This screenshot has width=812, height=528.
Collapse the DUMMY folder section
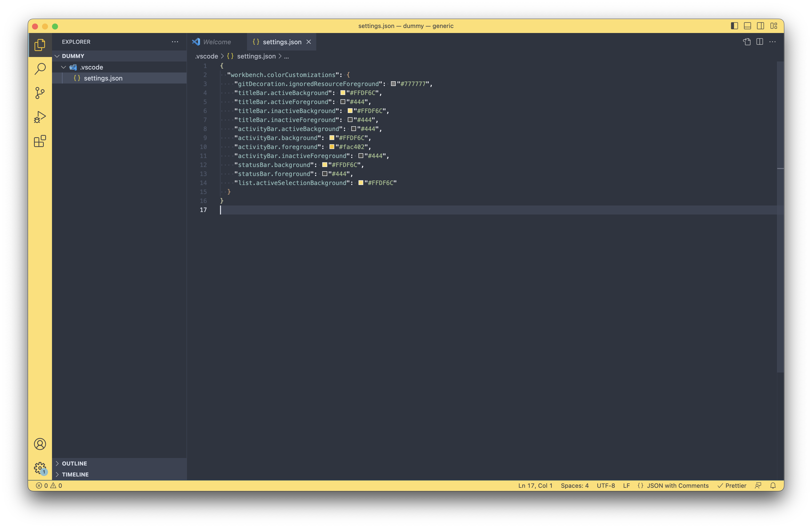(x=119, y=56)
